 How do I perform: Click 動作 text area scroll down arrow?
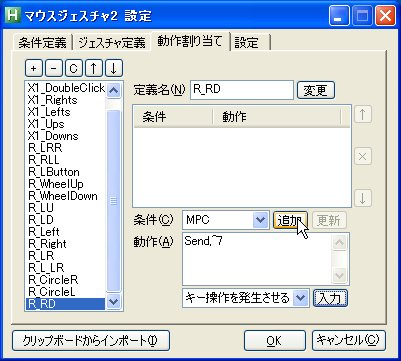tap(340, 276)
